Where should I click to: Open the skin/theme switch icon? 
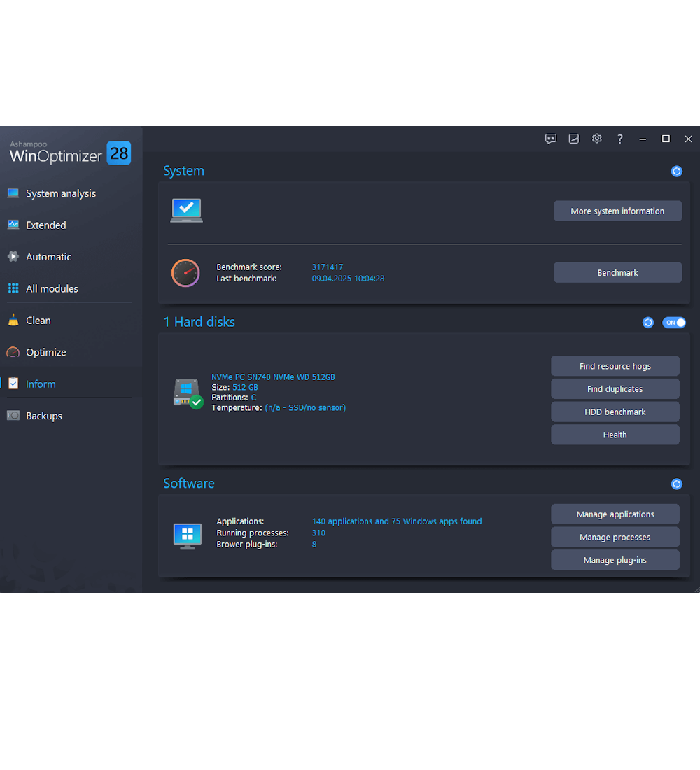tap(574, 139)
